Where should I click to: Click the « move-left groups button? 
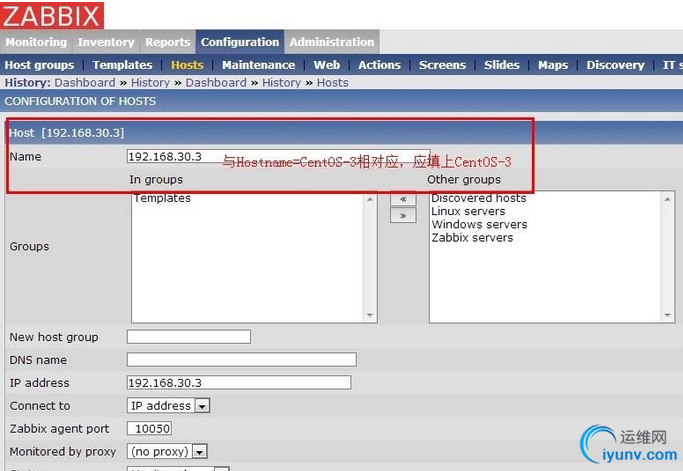tap(403, 199)
